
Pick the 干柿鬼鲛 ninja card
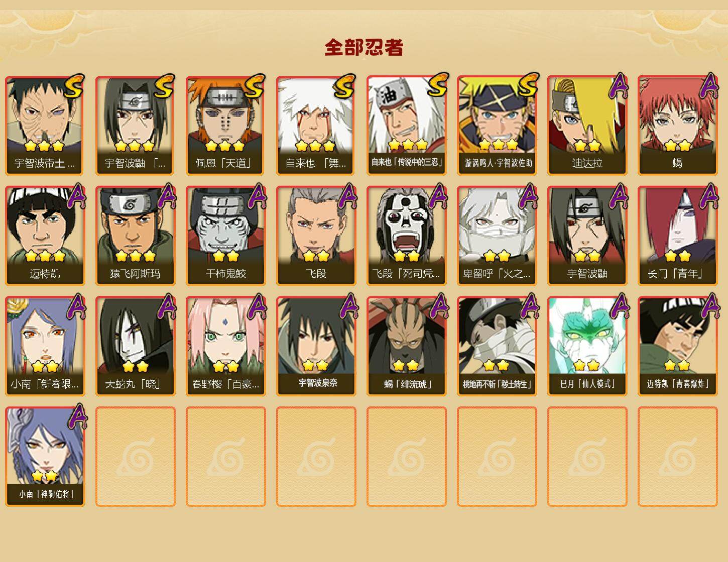(x=225, y=236)
